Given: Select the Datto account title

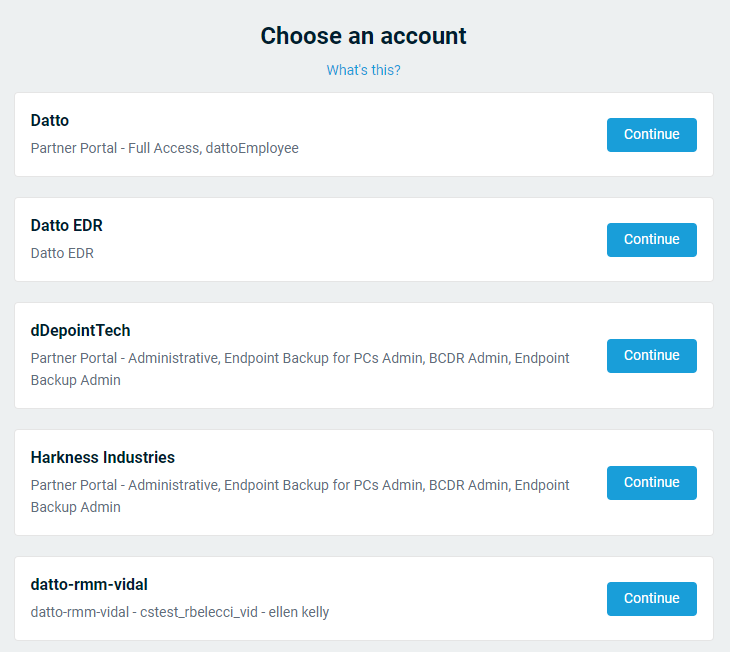Looking at the screenshot, I should point(50,121).
